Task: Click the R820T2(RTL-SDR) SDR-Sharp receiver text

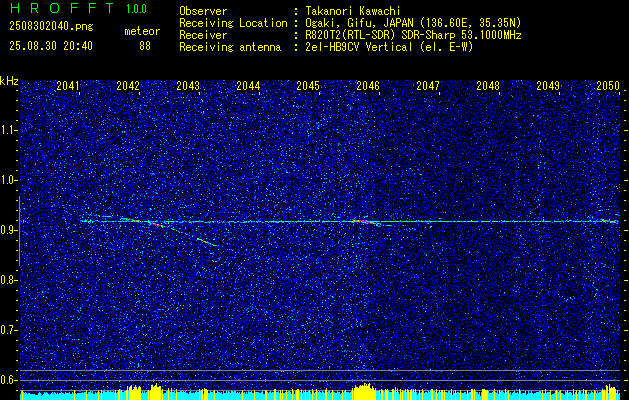Action: tap(413, 35)
